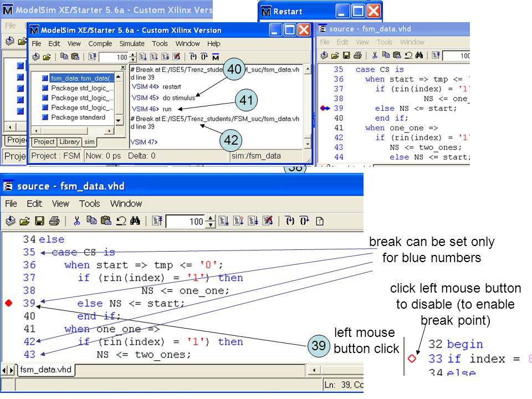Click the find binoculars icon in upper source window

(419, 55)
